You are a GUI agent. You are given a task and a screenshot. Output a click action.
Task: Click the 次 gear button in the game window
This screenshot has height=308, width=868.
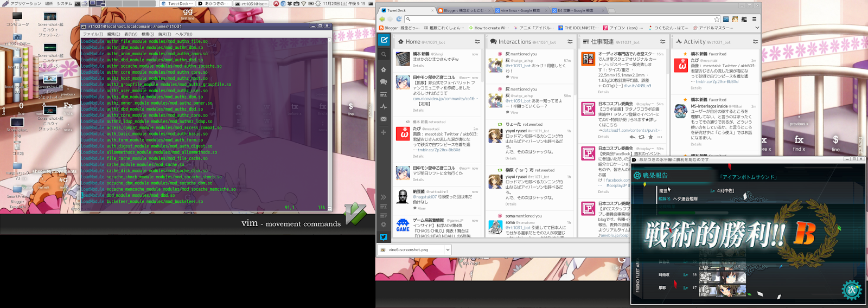[x=851, y=290]
